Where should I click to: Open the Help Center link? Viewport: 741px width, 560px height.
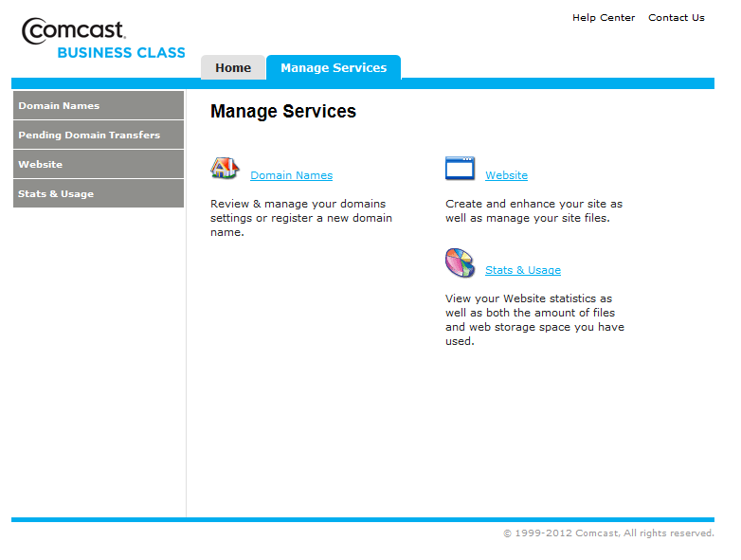tap(604, 17)
